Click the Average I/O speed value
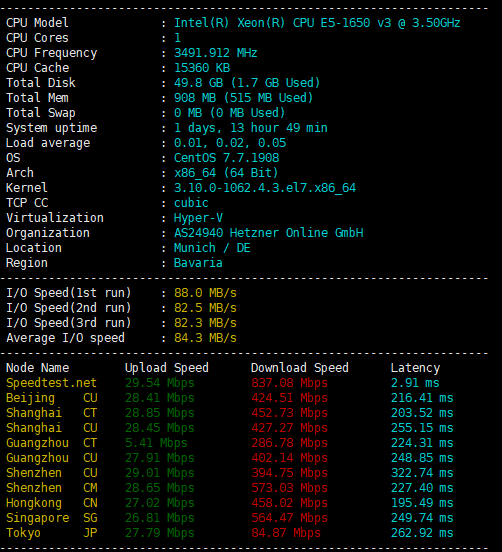Screen dimensions: 502x552 (205, 338)
